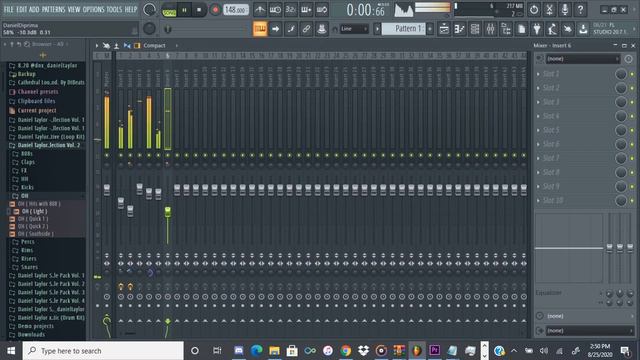Open the TOOLS menu
This screenshot has height=360, width=640.
(114, 9)
